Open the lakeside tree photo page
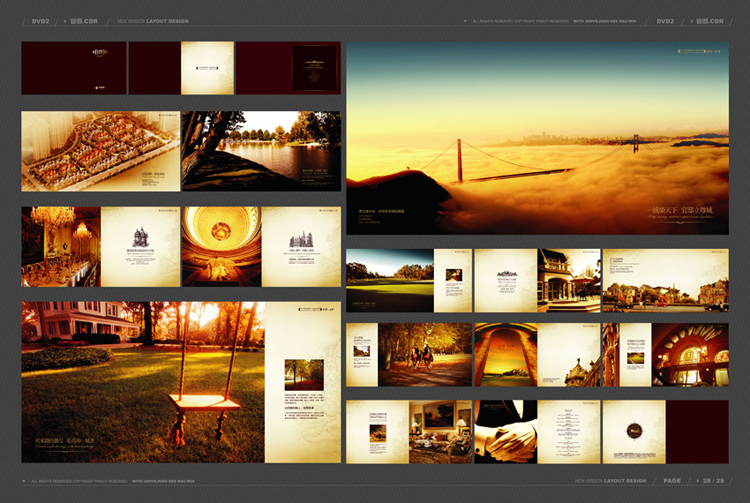 click(x=261, y=151)
